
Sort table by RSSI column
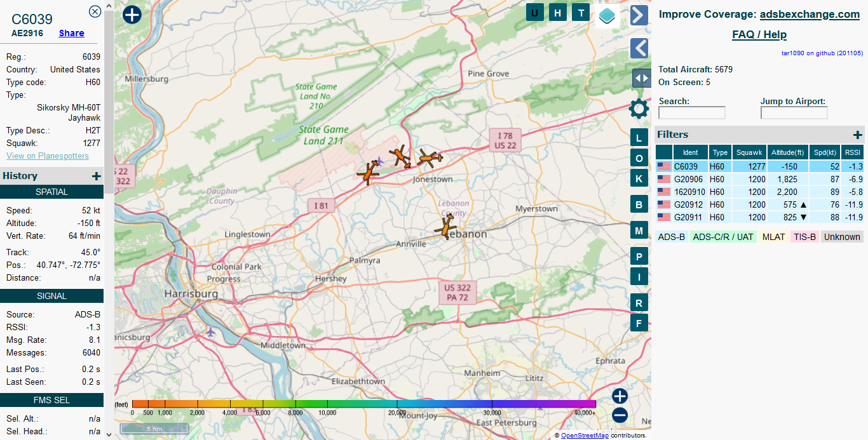853,152
